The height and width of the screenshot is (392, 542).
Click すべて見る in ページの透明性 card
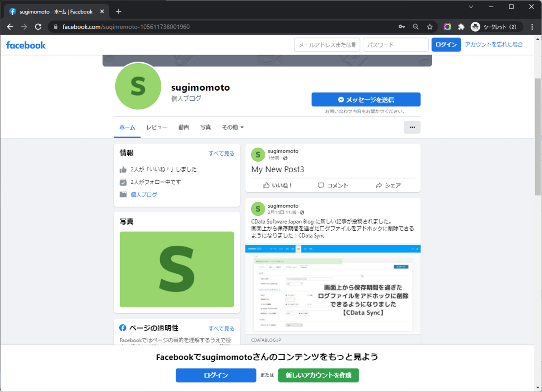[221, 328]
